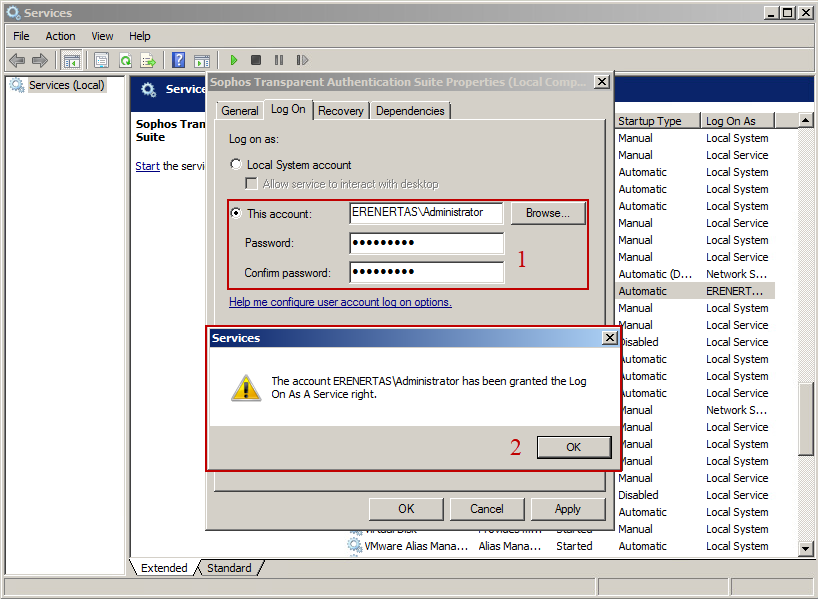Close the Sophos Properties dialog with X

pos(602,82)
